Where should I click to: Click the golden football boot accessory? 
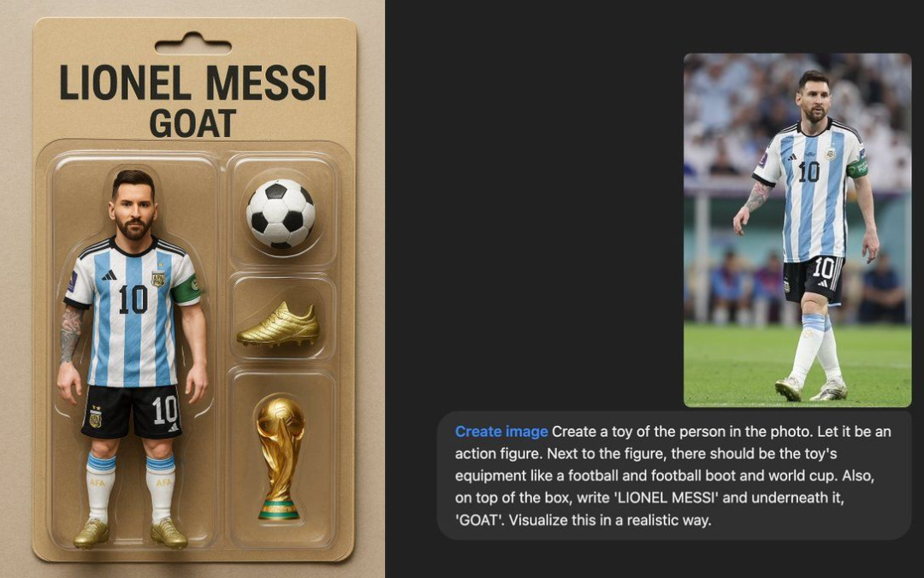279,323
